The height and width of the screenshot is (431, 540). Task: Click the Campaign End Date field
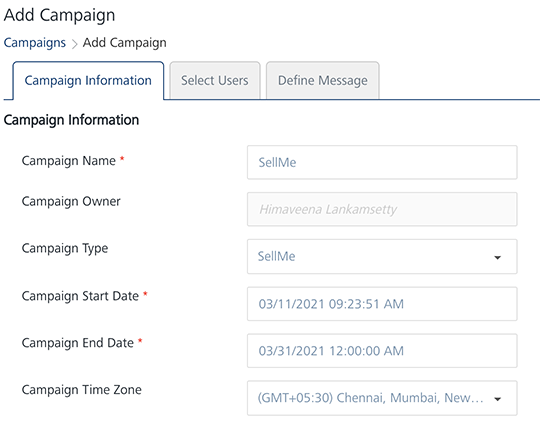point(382,351)
